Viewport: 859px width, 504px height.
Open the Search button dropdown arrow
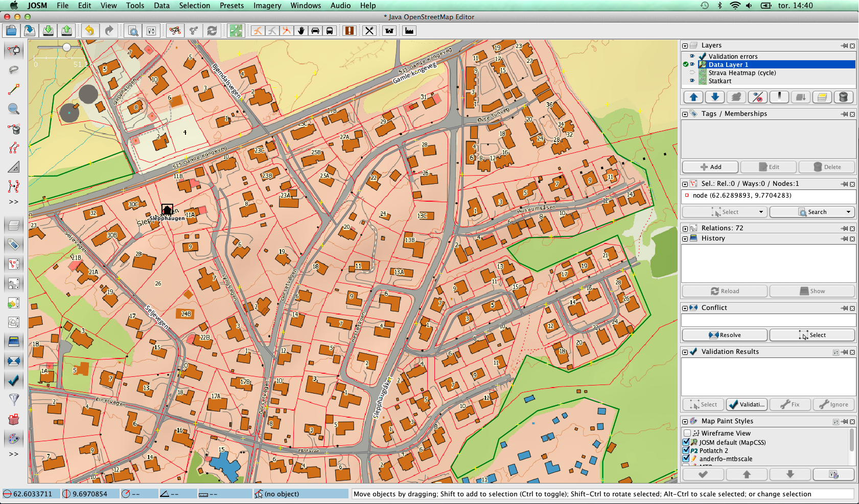click(x=848, y=212)
